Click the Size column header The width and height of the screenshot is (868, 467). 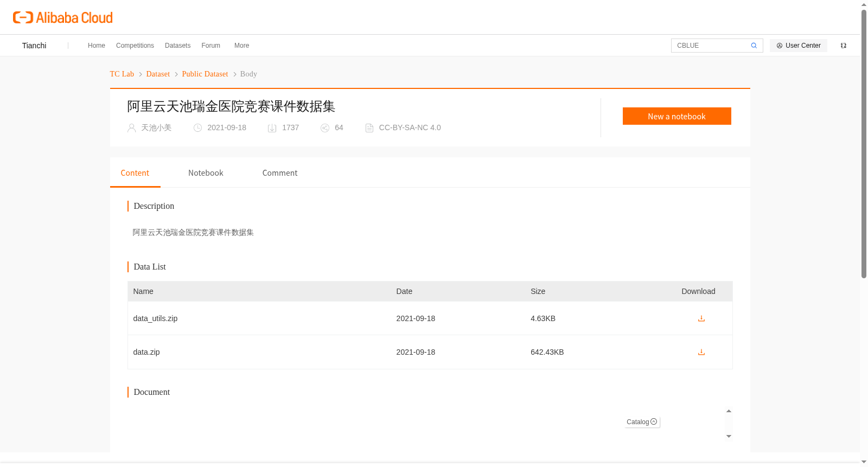(x=538, y=291)
